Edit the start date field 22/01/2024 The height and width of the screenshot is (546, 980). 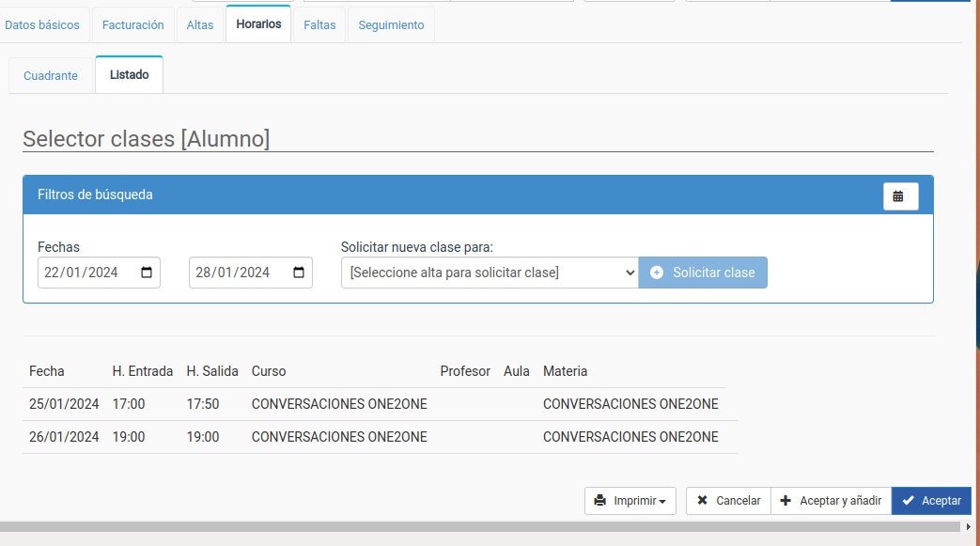(x=99, y=273)
